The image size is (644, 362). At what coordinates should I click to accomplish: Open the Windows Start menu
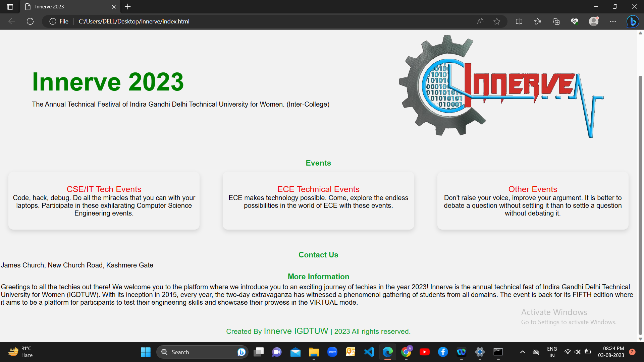145,352
